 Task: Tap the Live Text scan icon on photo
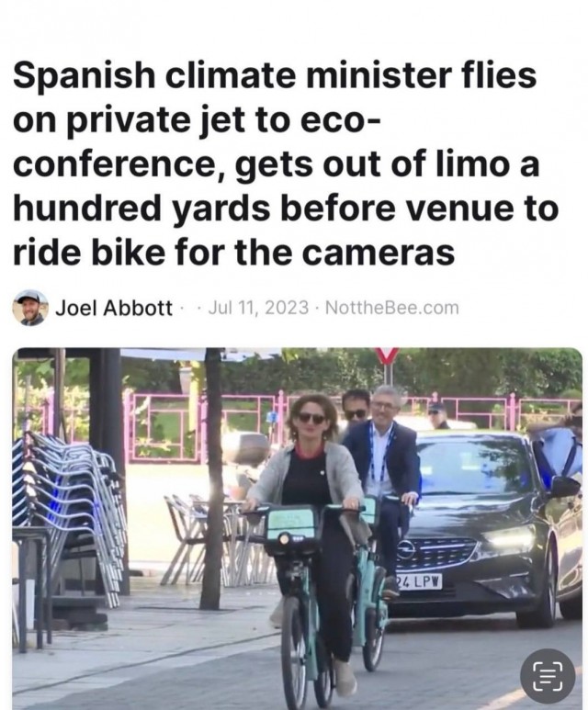click(548, 677)
